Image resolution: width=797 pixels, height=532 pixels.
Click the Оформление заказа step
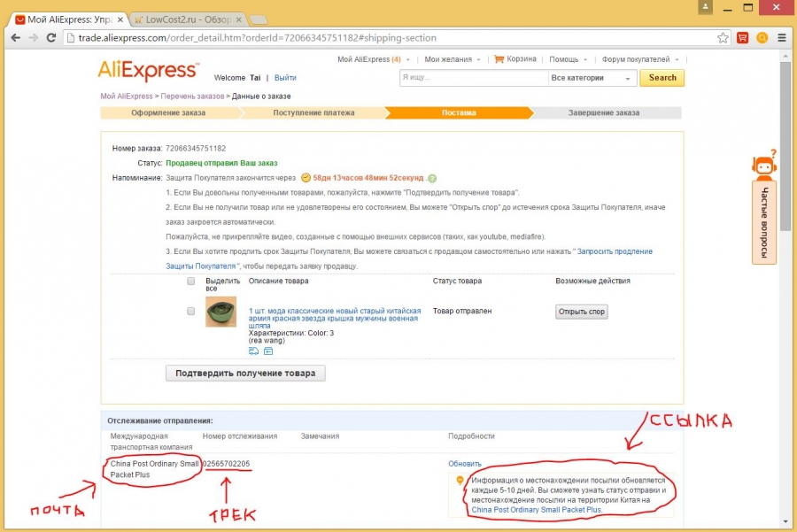[168, 112]
